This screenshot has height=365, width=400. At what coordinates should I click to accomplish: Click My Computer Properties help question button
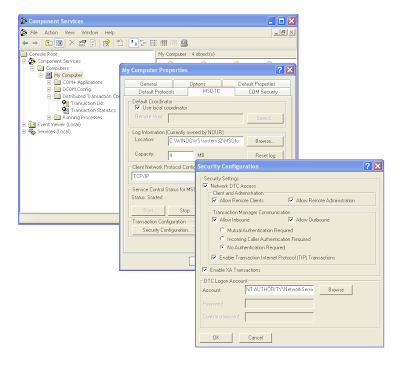pos(280,70)
